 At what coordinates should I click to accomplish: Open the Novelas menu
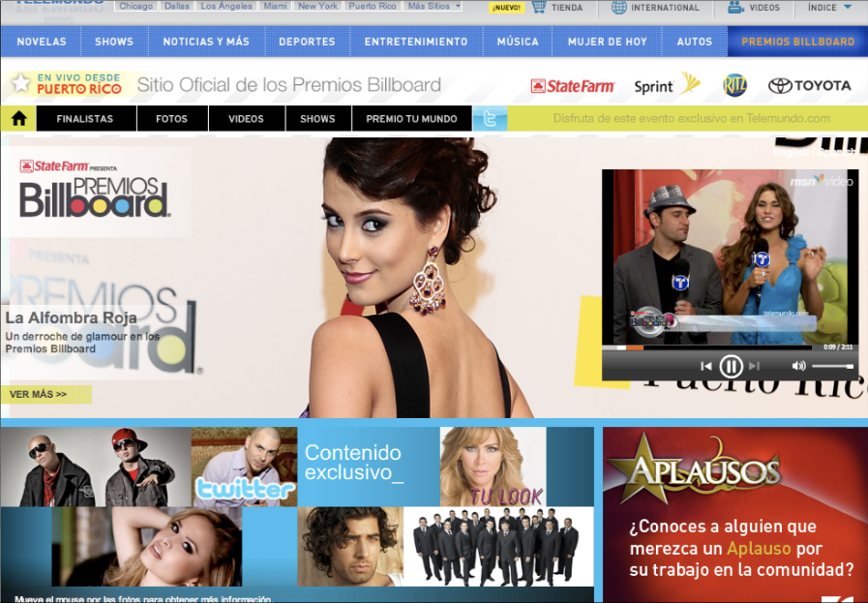click(x=42, y=42)
